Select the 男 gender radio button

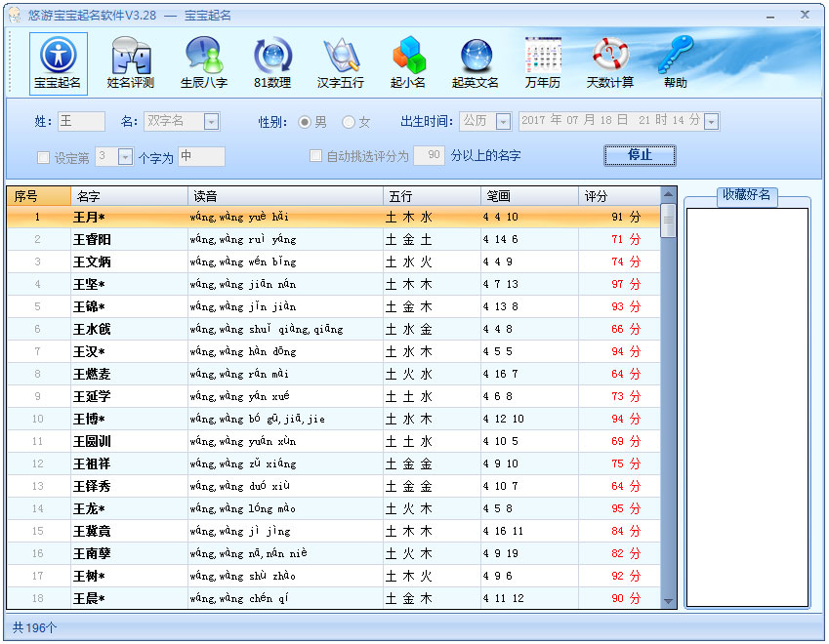pyautogui.click(x=306, y=122)
